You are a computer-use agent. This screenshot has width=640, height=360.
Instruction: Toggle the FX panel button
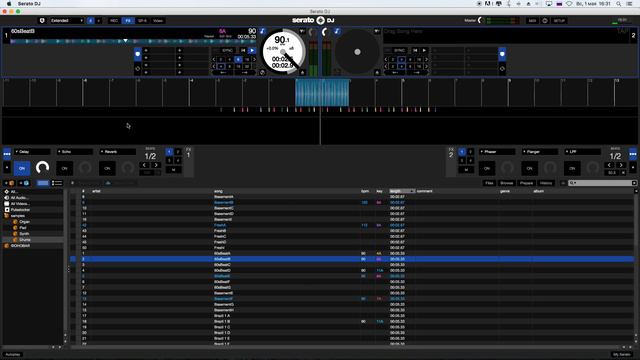tap(128, 20)
